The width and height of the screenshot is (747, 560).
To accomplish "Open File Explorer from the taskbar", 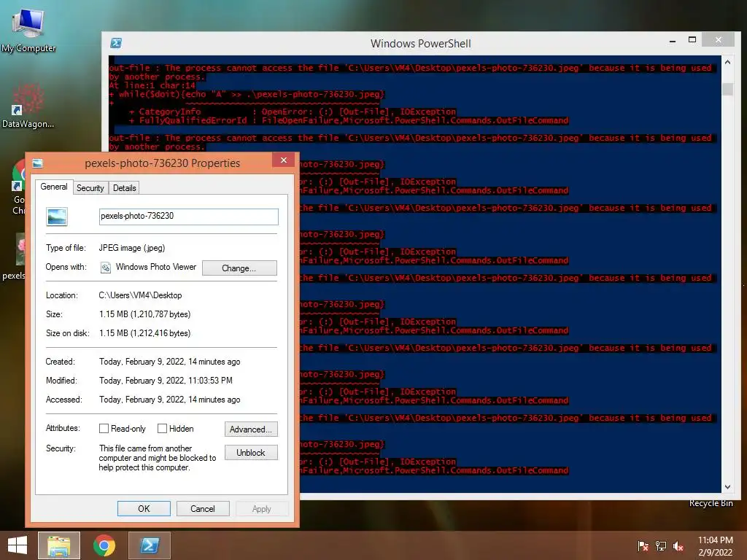I will (59, 545).
